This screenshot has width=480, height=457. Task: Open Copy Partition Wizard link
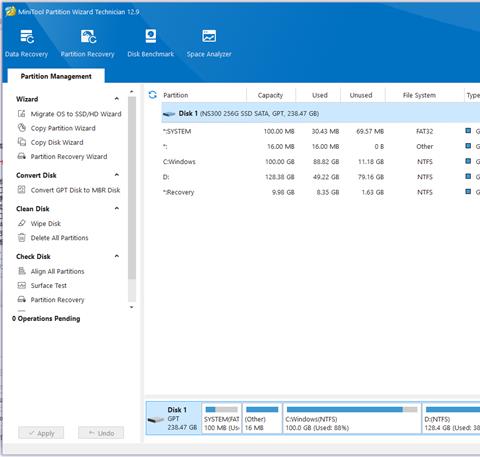pos(63,128)
